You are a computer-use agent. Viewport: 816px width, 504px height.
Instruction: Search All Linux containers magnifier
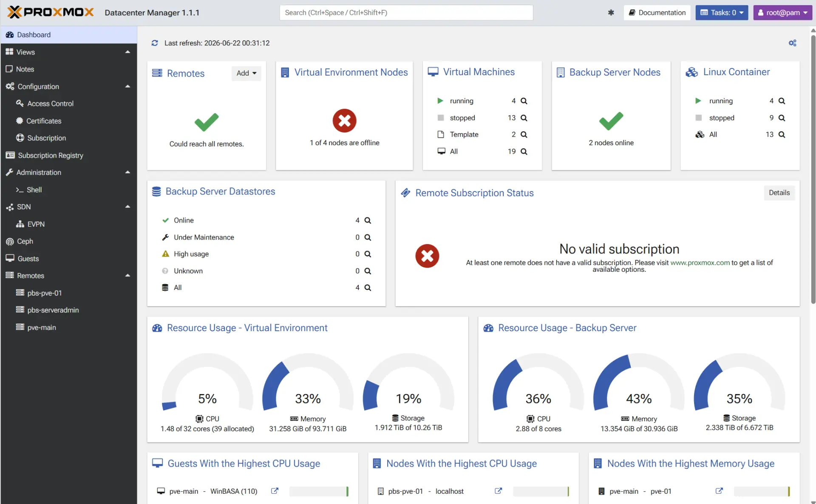pyautogui.click(x=781, y=135)
